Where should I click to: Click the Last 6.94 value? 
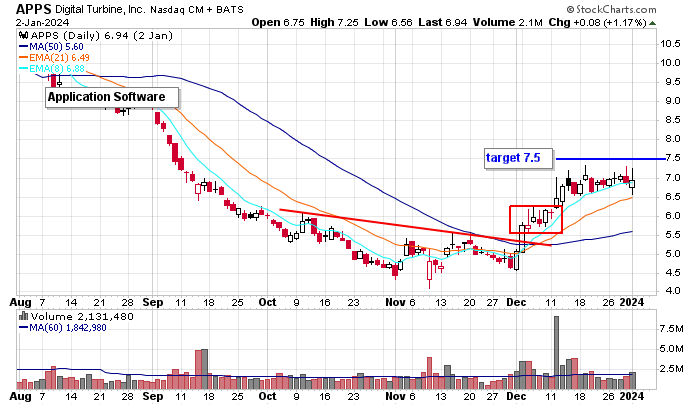[442, 22]
